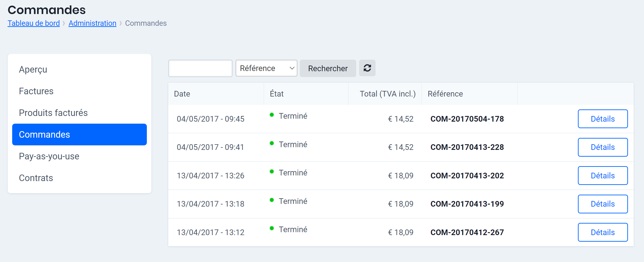Focus the order search text field
Image resolution: width=644 pixels, height=262 pixels.
[200, 68]
